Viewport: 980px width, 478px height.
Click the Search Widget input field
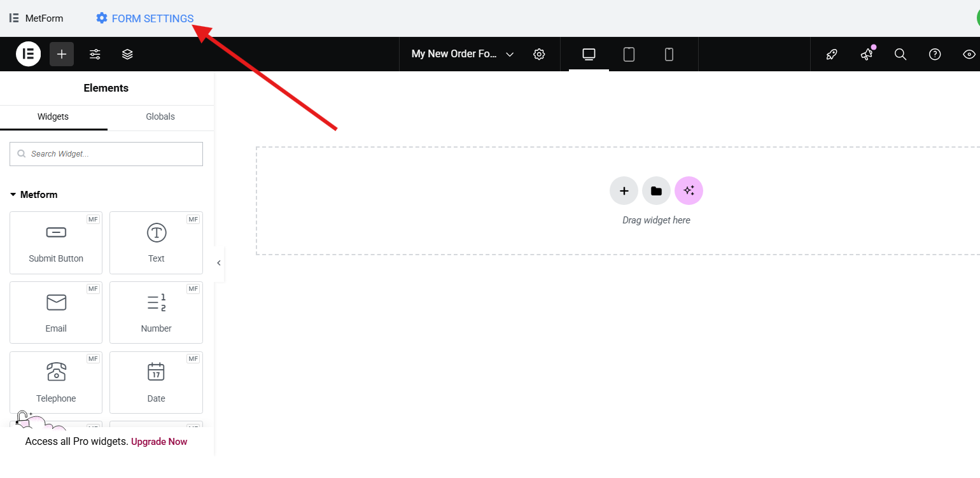pyautogui.click(x=106, y=154)
